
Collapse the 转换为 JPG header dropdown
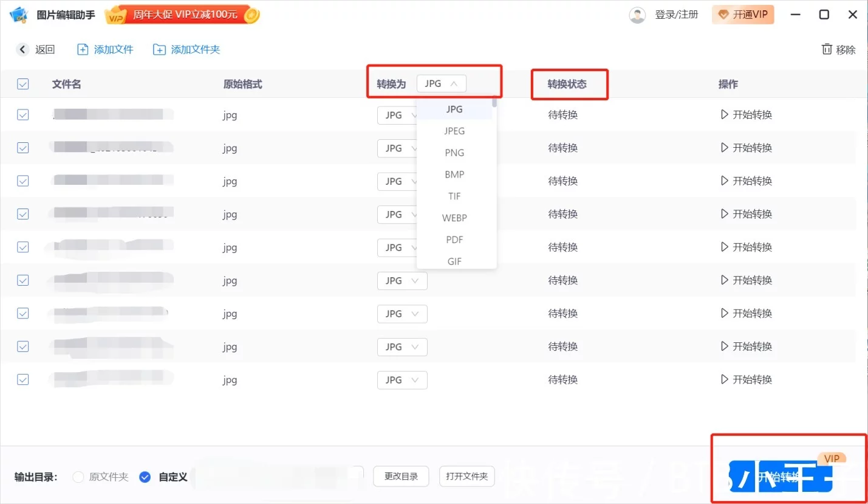point(442,84)
